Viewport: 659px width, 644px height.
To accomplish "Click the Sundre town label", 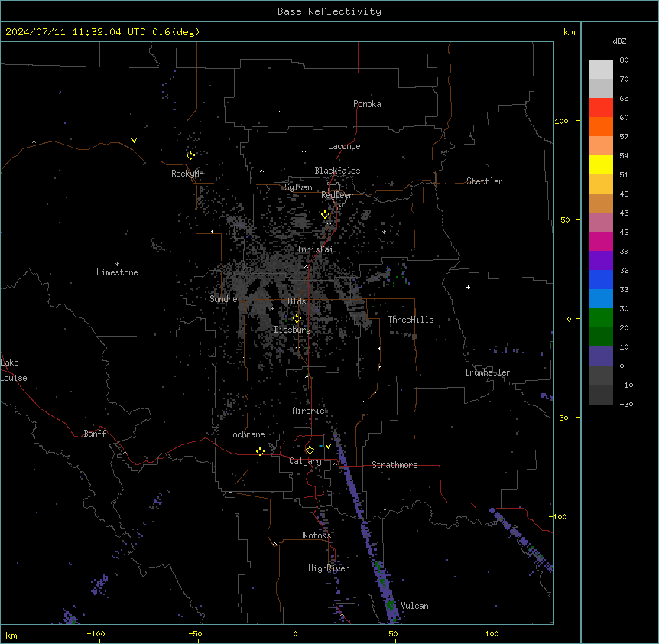I will coord(223,299).
